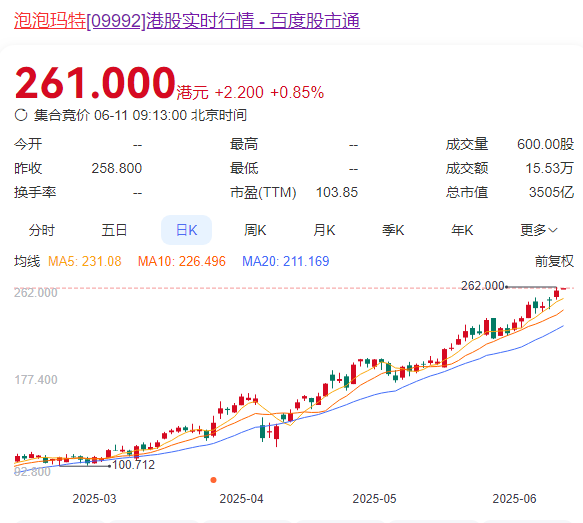Click the 2025-04 date axis label
This screenshot has width=583, height=523.
point(241,498)
